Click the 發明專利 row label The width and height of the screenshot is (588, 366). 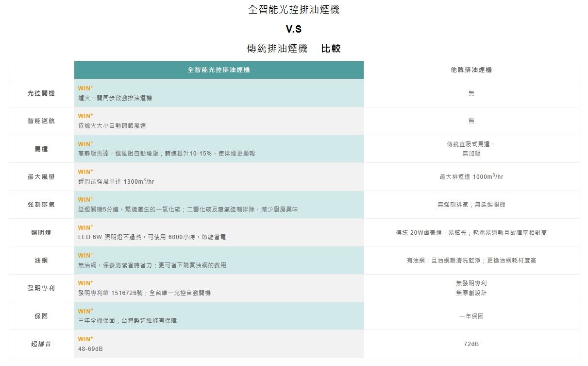[x=41, y=288]
